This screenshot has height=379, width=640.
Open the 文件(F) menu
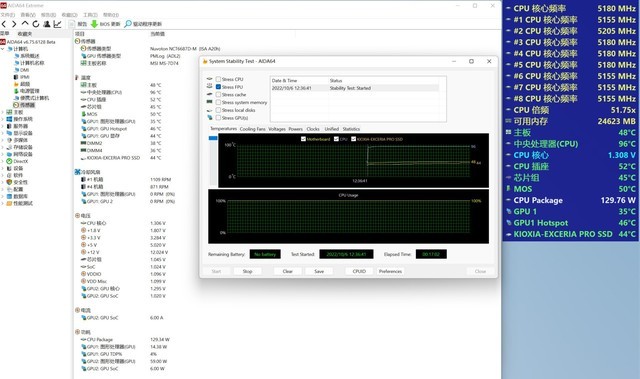coord(8,15)
